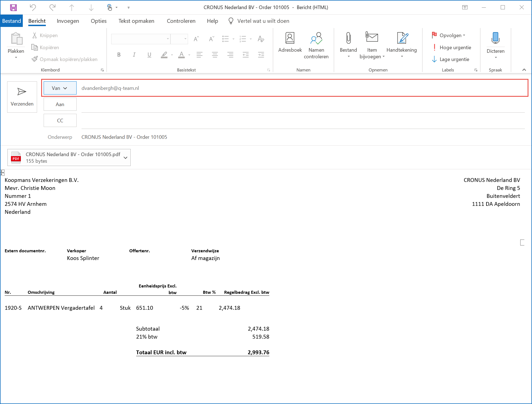Click Item bijvoegen

pyautogui.click(x=372, y=45)
